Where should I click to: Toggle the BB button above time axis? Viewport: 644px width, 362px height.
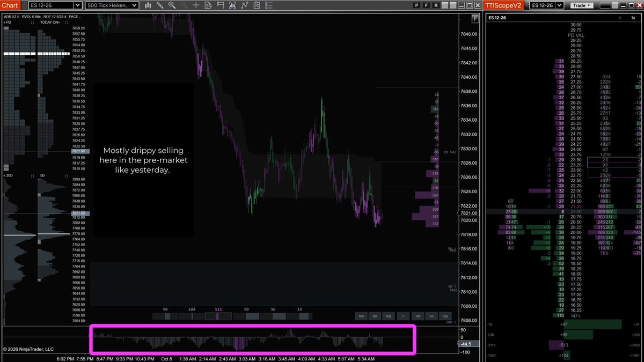coord(376,316)
